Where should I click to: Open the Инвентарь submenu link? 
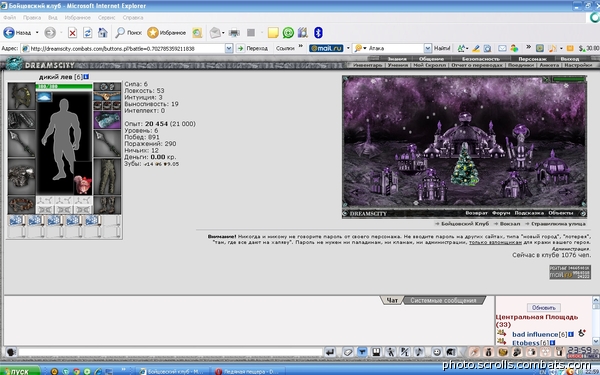(367, 65)
